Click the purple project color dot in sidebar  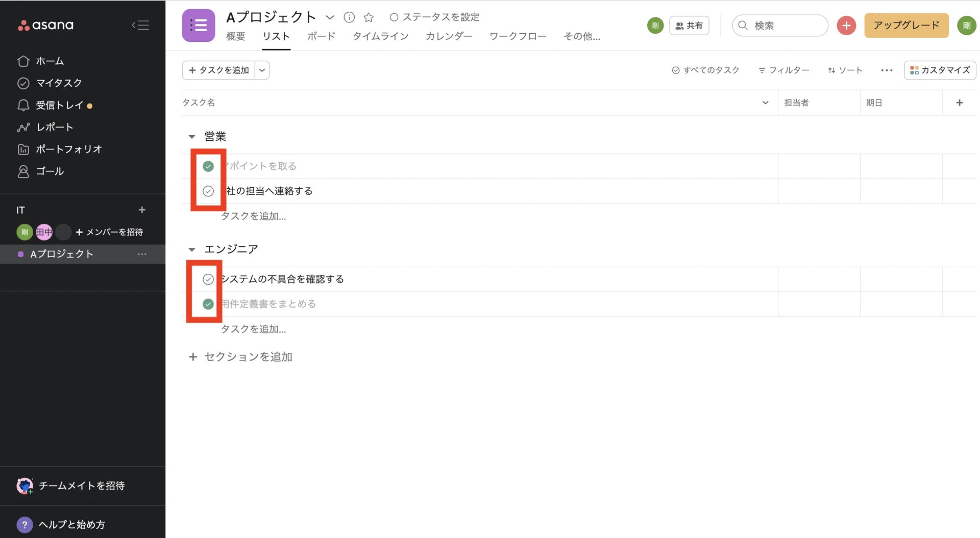pyautogui.click(x=21, y=253)
